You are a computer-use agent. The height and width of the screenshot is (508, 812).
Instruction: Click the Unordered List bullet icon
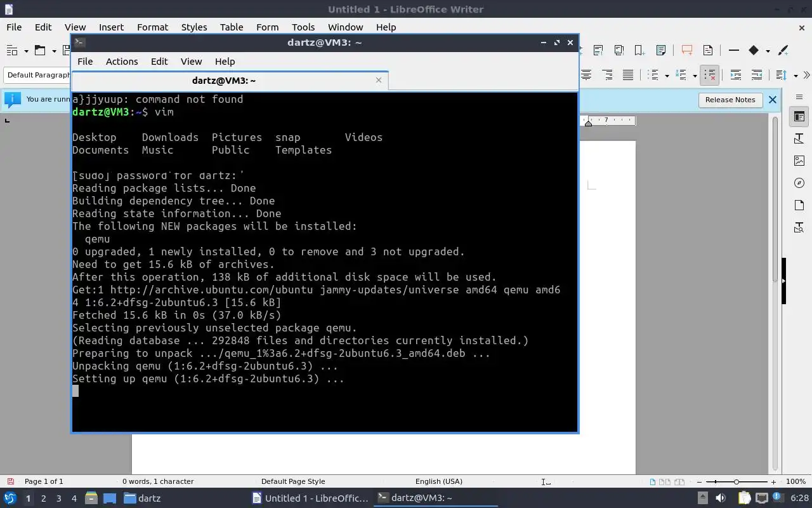pyautogui.click(x=654, y=75)
